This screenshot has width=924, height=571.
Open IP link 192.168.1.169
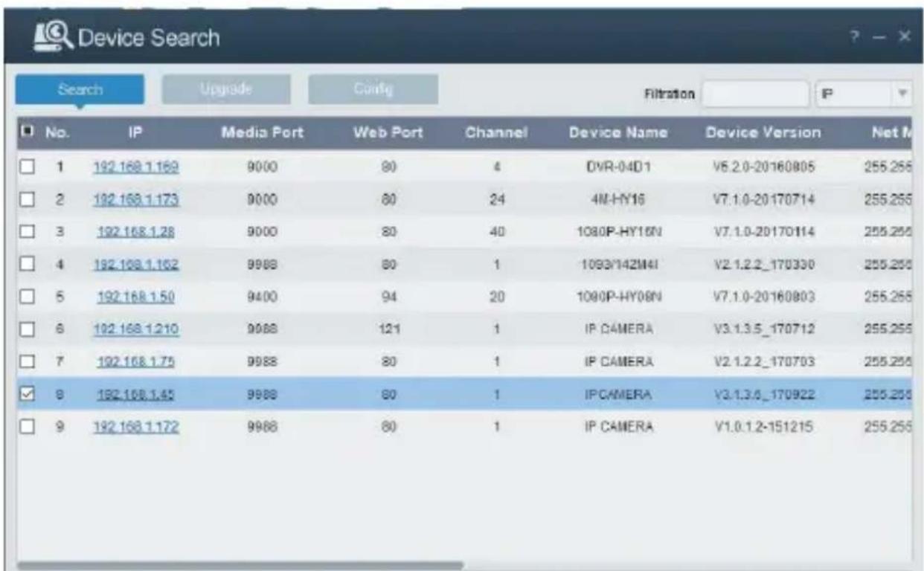[x=135, y=167]
